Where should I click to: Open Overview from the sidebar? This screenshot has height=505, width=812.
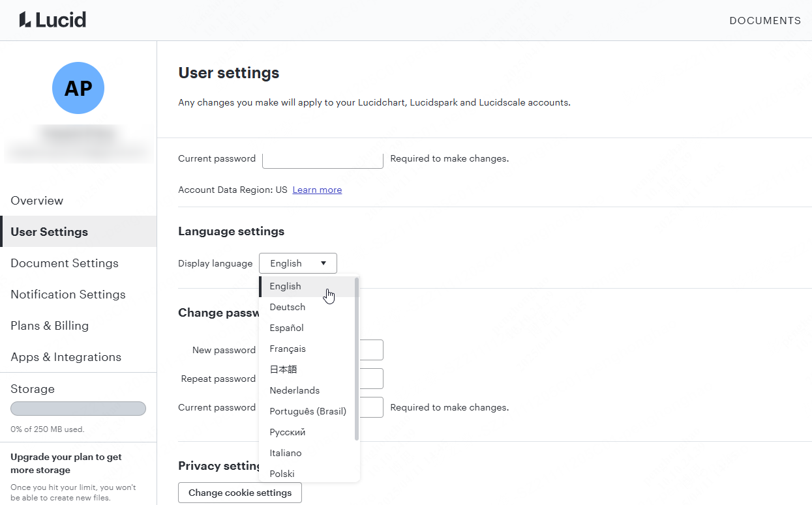pos(37,201)
